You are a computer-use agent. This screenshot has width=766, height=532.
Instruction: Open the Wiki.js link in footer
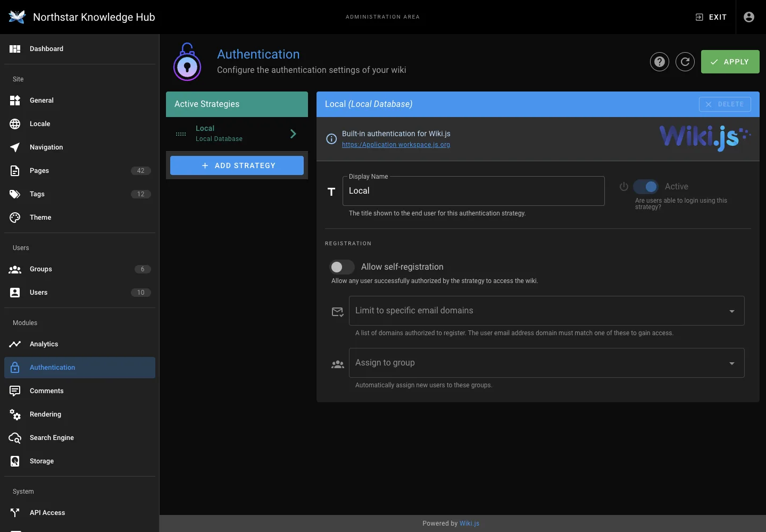469,523
